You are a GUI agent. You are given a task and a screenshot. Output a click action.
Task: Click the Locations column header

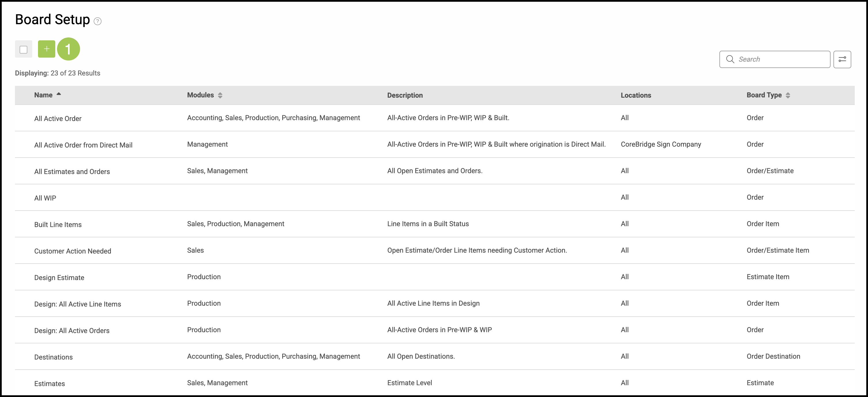click(636, 95)
